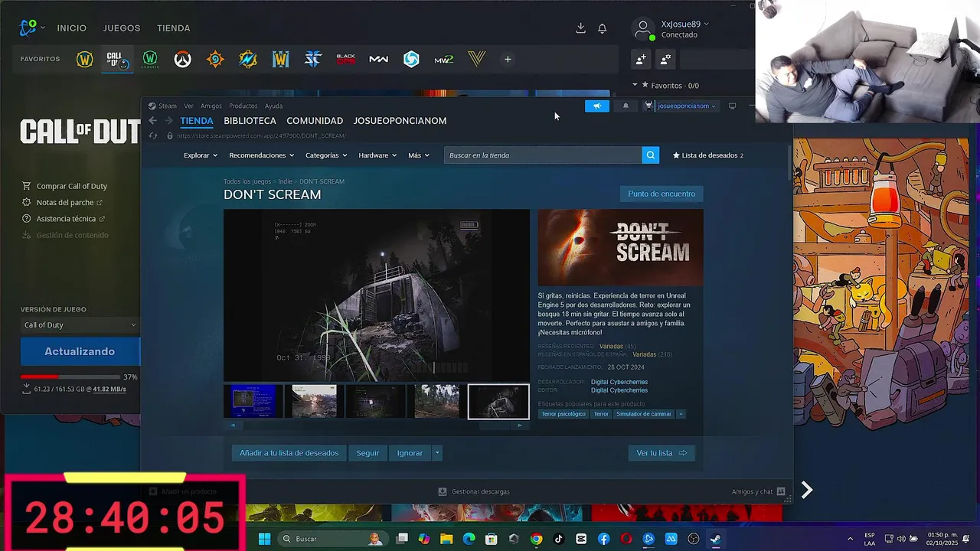Open Versión de juego Call of Duty dropdown
980x551 pixels.
80,325
